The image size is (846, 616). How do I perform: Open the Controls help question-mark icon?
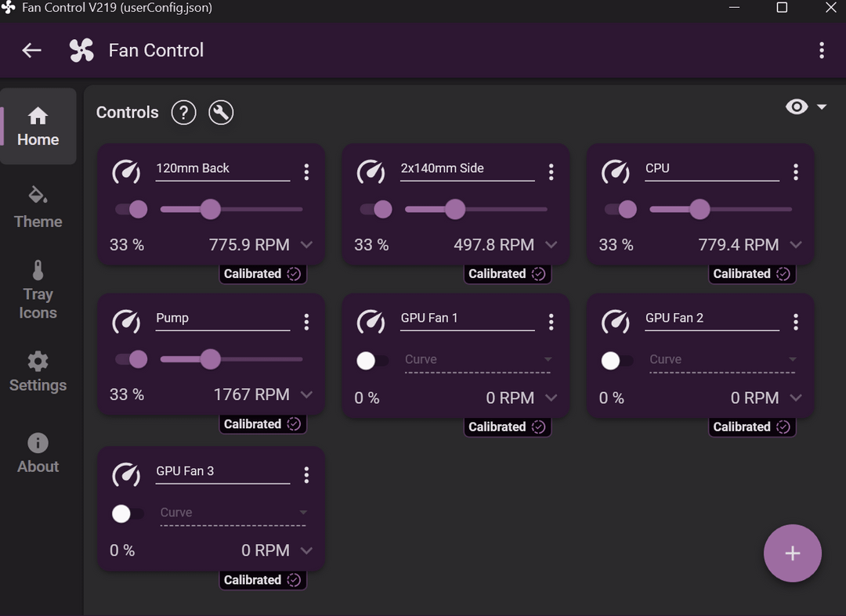click(x=183, y=113)
